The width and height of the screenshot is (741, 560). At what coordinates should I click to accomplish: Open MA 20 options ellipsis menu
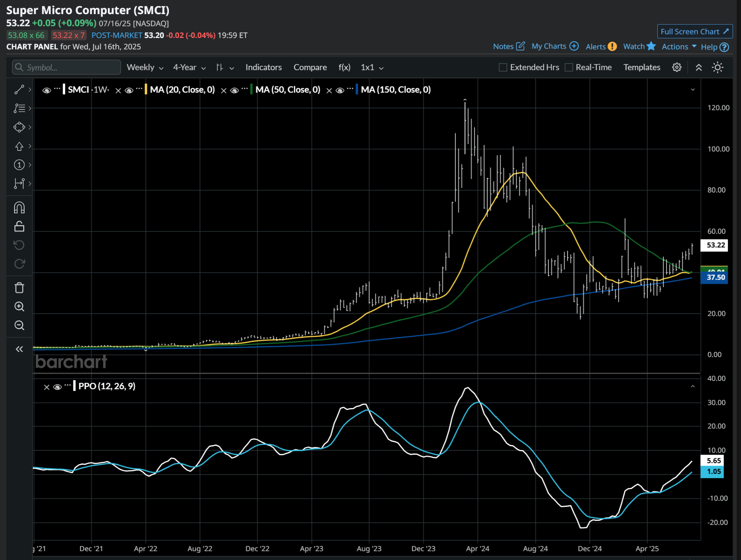coord(139,88)
